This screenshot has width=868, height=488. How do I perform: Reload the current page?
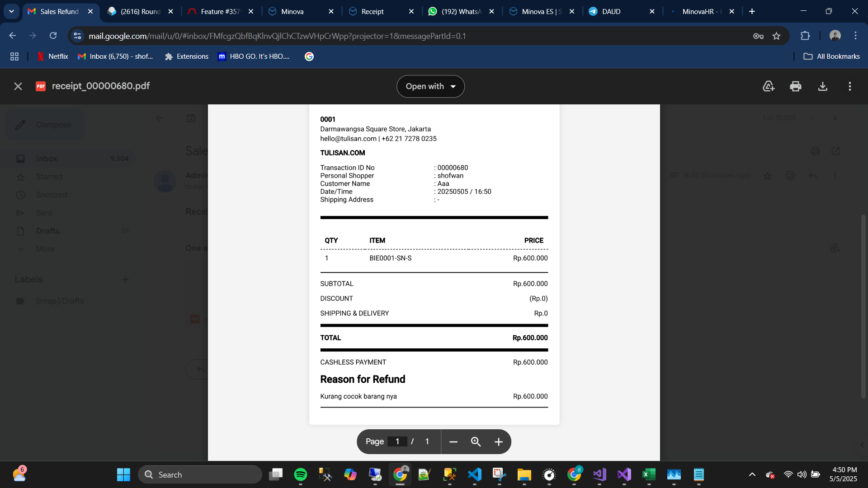pyautogui.click(x=53, y=36)
